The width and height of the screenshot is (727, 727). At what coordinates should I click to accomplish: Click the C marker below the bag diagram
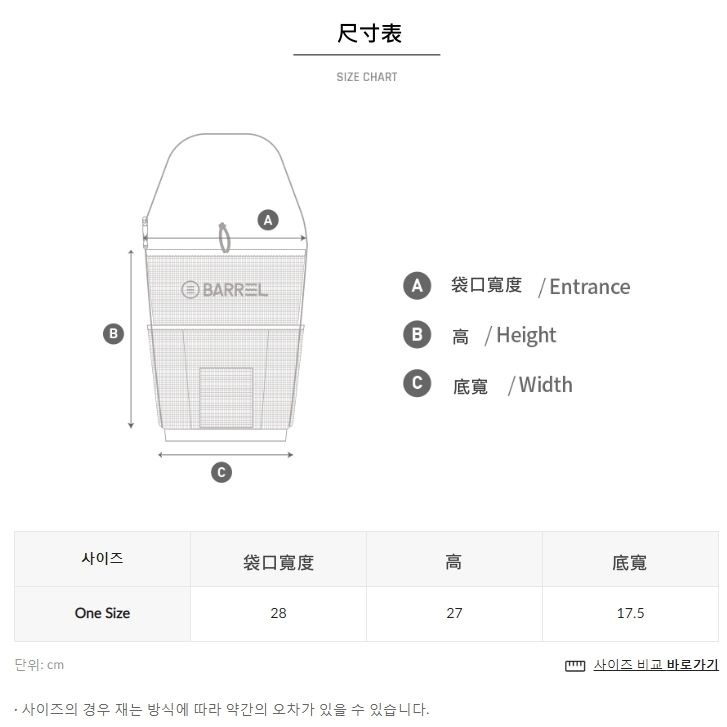[x=221, y=472]
